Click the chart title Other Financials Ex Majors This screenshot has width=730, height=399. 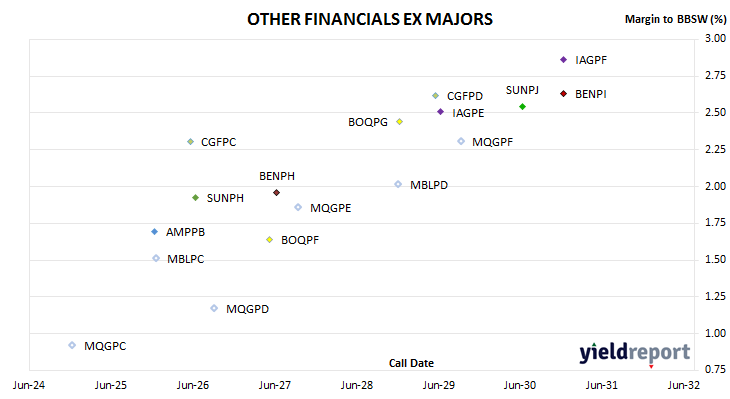click(x=370, y=19)
